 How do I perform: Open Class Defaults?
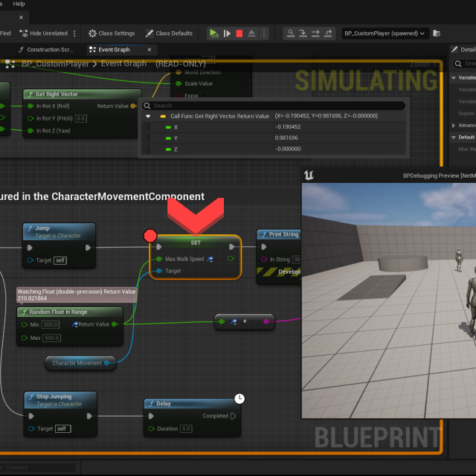169,33
